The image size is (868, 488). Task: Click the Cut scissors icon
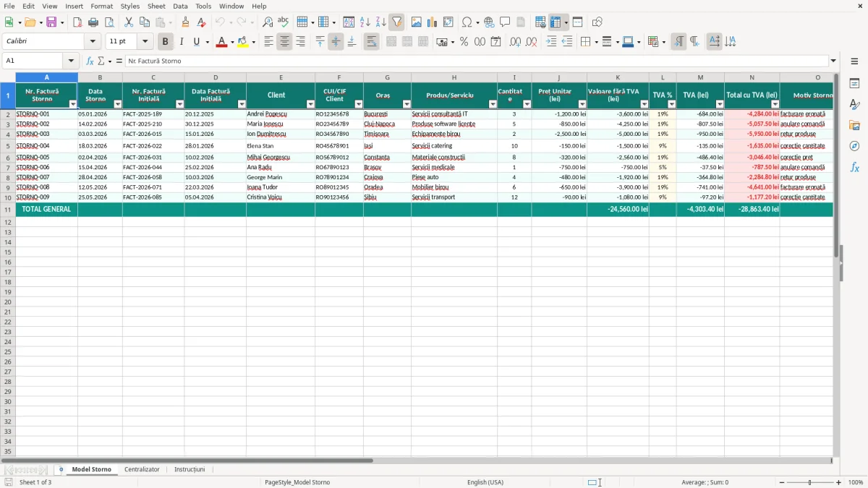point(129,22)
